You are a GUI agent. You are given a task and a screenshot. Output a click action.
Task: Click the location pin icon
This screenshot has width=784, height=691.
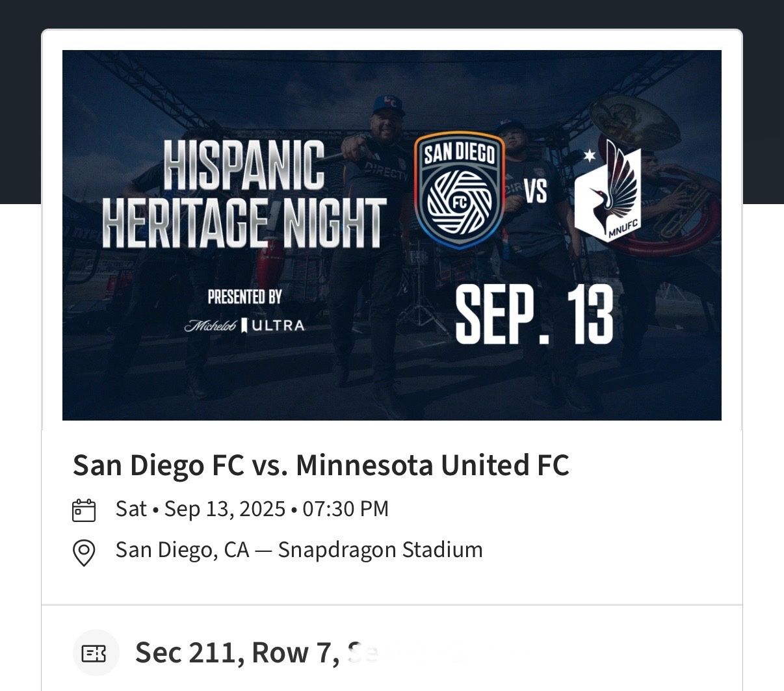tap(84, 553)
